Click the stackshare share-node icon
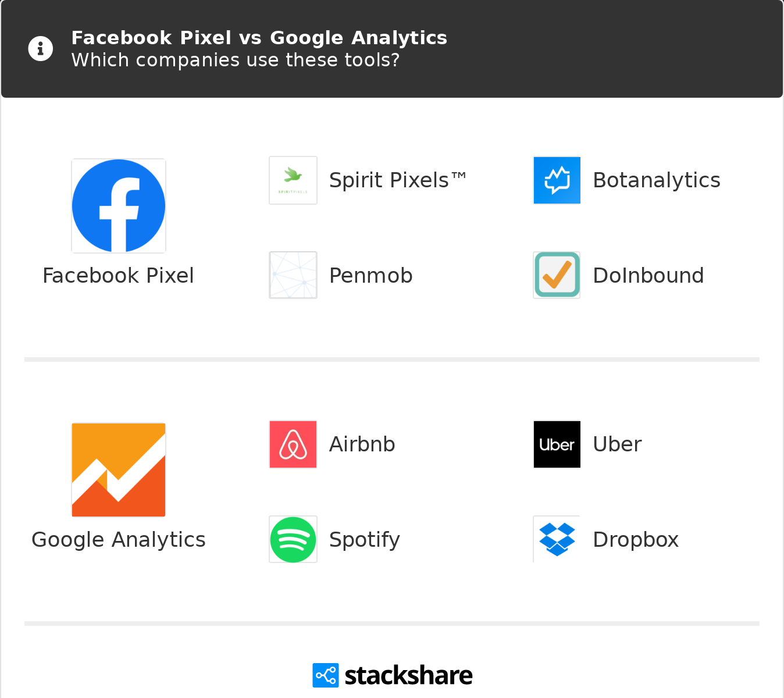Screen dimensions: 784x698 pos(326,675)
